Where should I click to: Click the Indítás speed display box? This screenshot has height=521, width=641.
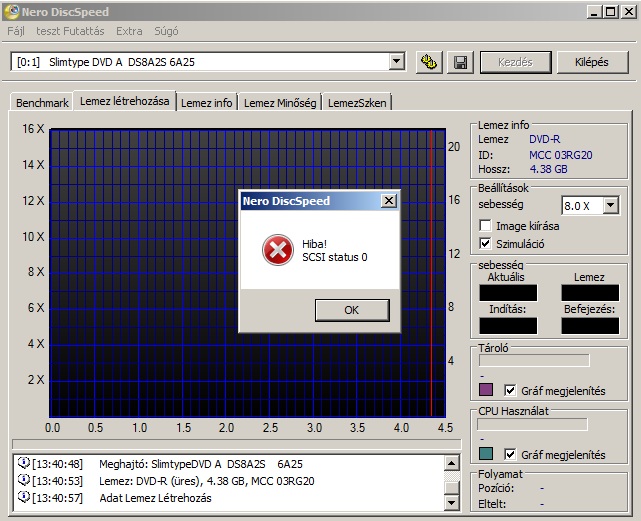click(x=508, y=326)
